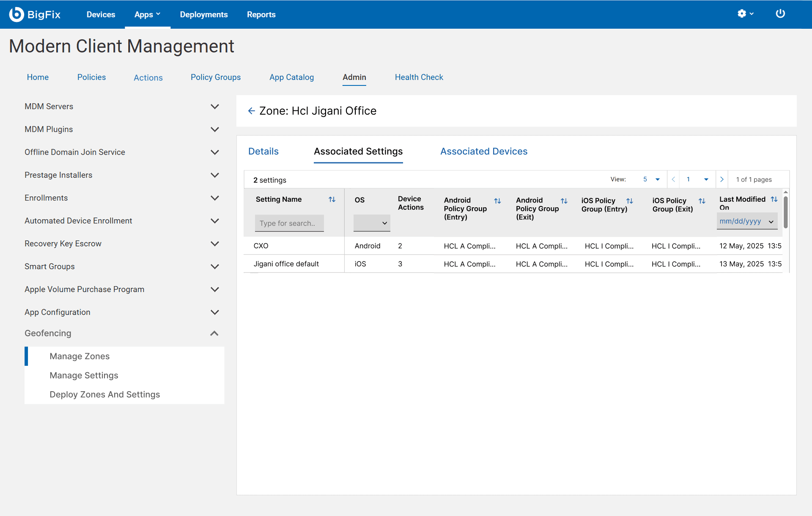Click Device Actions value 2

[400, 246]
